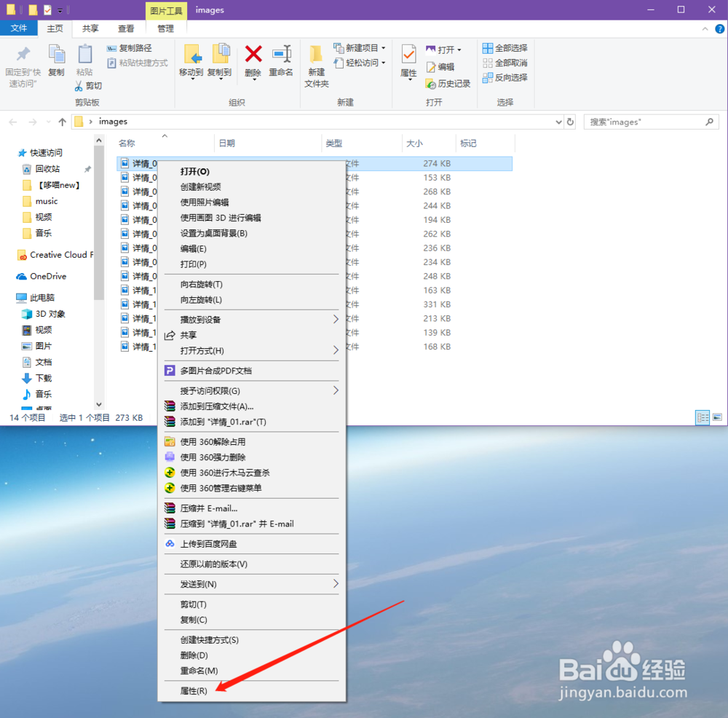The image size is (728, 718).
Task: Open the address bar history dropdown
Action: click(558, 122)
